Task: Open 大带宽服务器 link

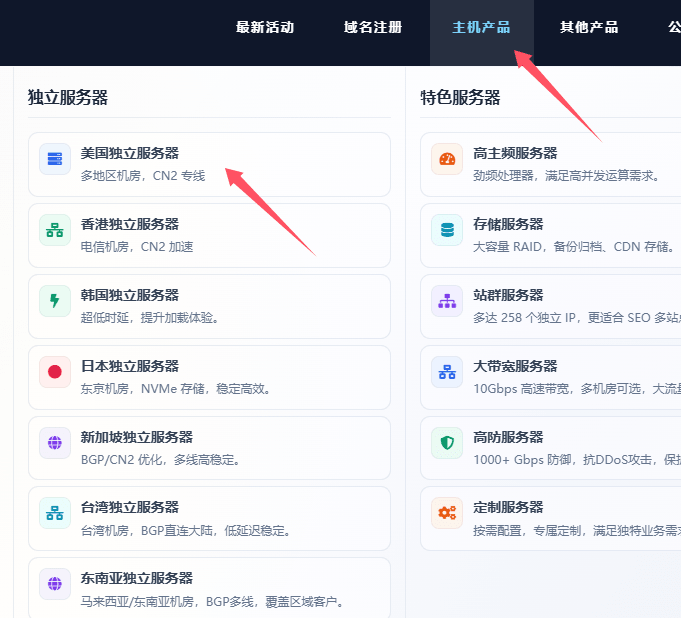Action: tap(515, 366)
